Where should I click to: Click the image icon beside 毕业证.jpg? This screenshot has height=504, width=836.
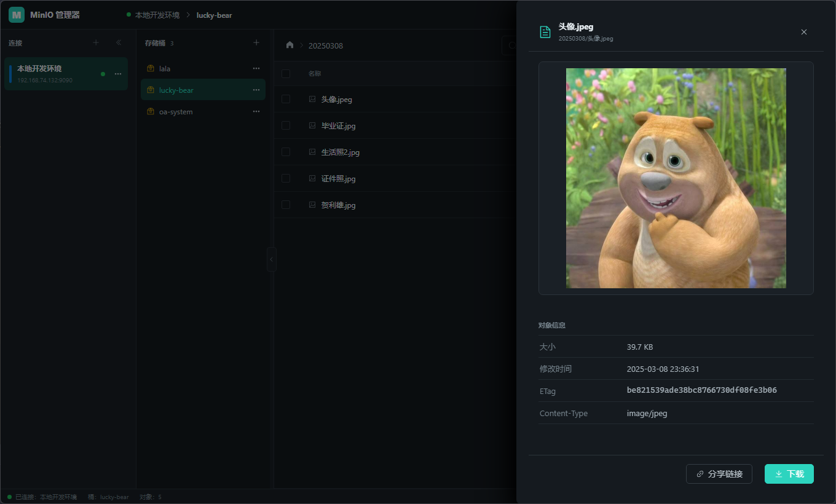(312, 125)
